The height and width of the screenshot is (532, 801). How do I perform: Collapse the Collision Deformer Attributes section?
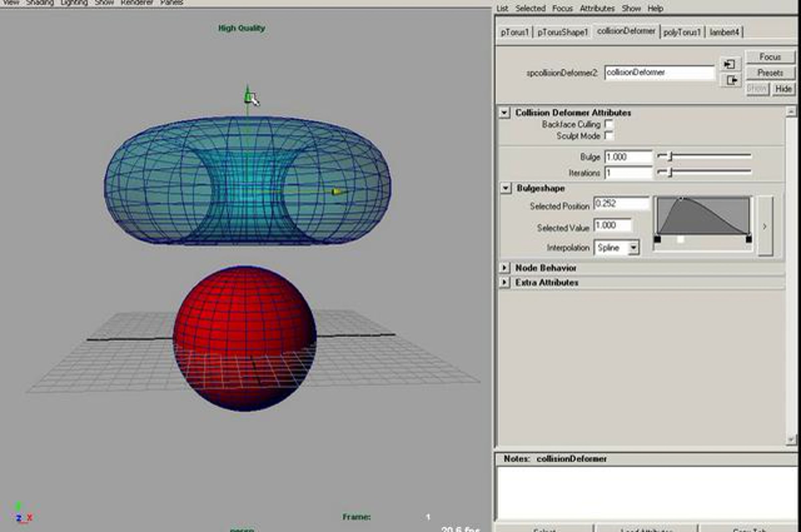pyautogui.click(x=505, y=113)
